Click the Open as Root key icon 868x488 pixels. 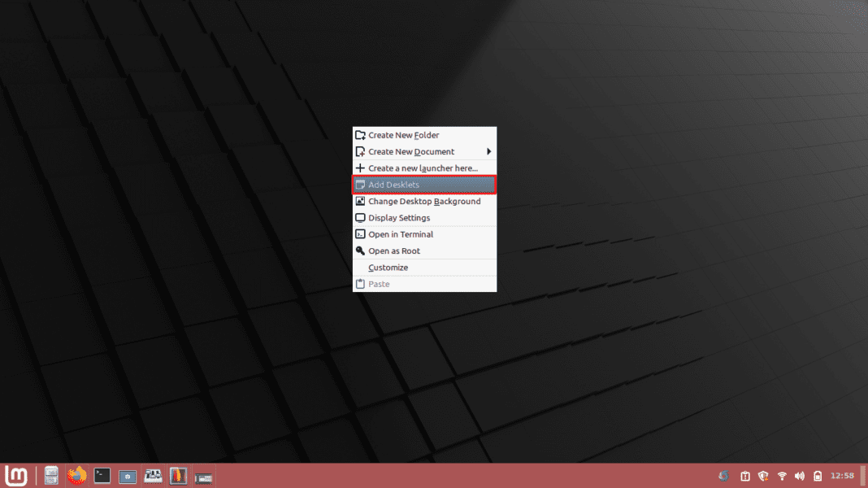point(360,251)
